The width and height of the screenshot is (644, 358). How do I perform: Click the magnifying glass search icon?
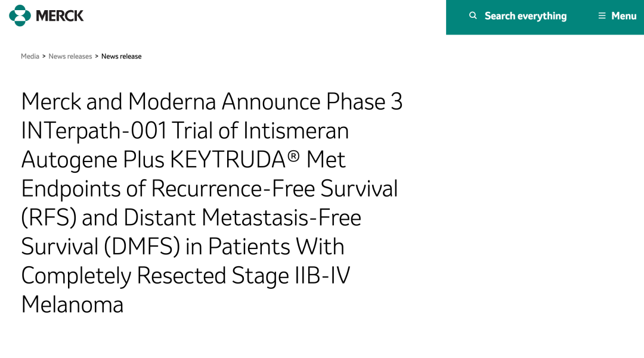[x=473, y=15]
